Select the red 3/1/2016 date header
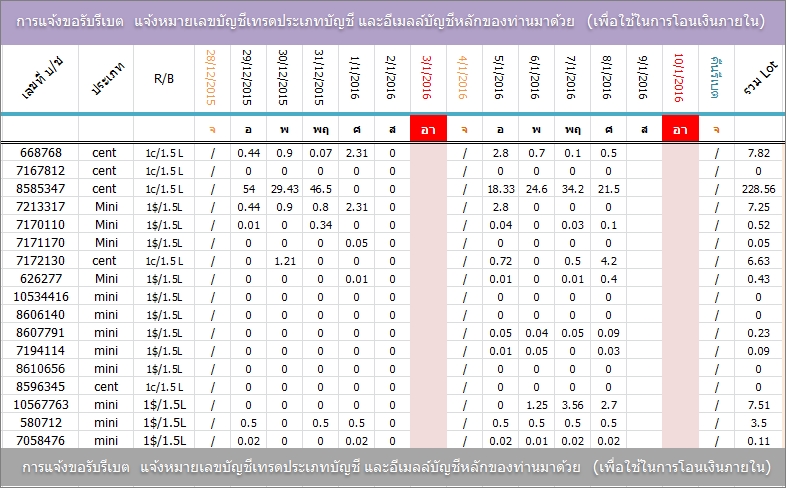 point(427,77)
